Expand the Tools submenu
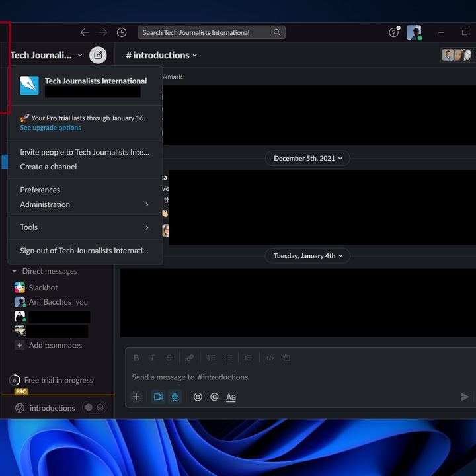 [x=85, y=227]
